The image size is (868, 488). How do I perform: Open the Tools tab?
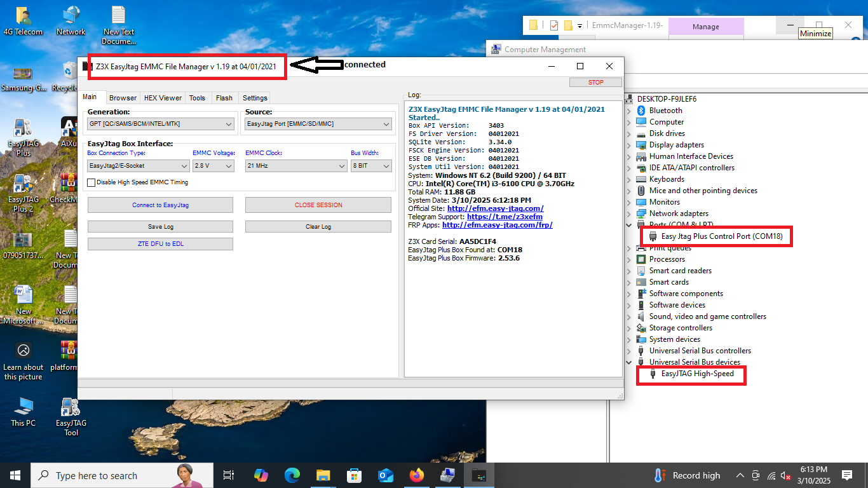tap(198, 98)
